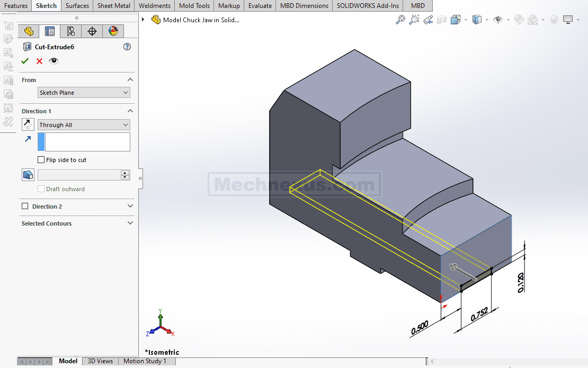
Task: Open the DimXpertManager crosshair tab
Action: pos(92,31)
